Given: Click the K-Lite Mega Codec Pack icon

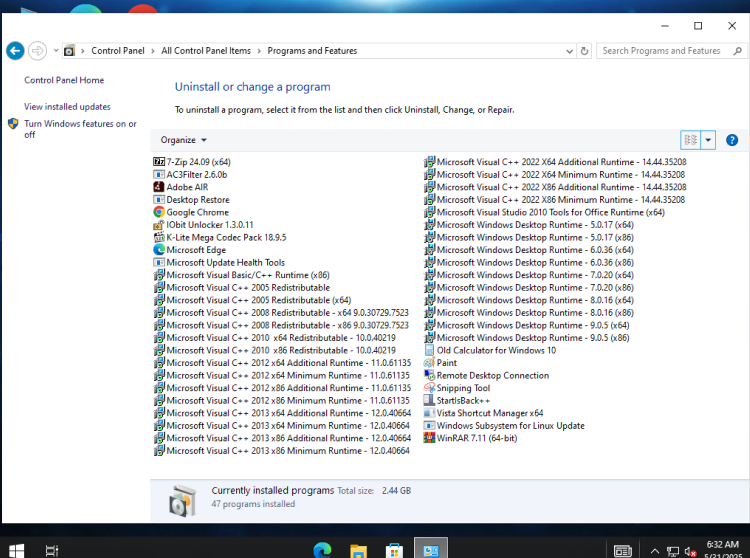Looking at the screenshot, I should coord(159,237).
